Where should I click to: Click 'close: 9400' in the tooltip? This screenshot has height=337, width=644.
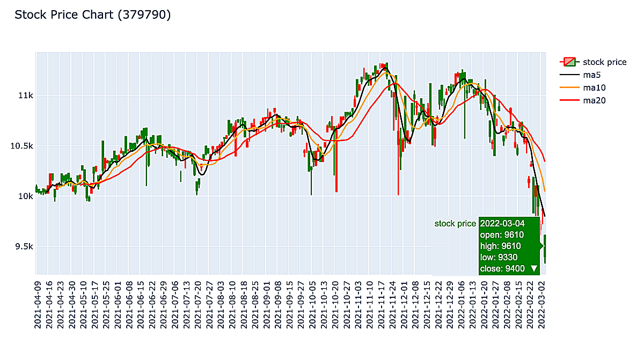click(502, 268)
